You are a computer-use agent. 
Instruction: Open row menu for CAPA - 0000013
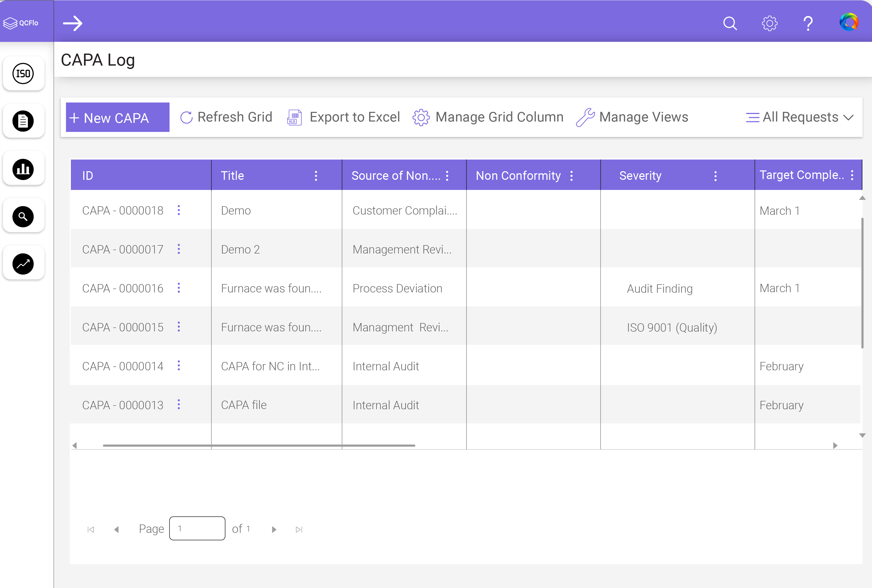[x=179, y=405]
